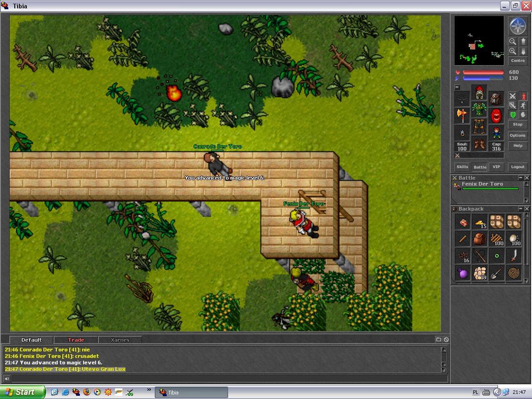
Task: Zoom in the minimap
Action: coord(513,51)
